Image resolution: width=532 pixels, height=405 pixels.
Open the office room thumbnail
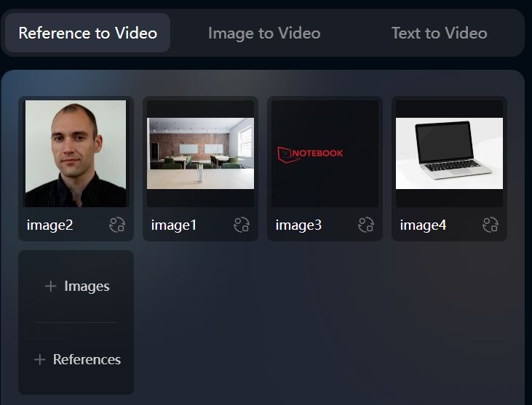coord(200,153)
